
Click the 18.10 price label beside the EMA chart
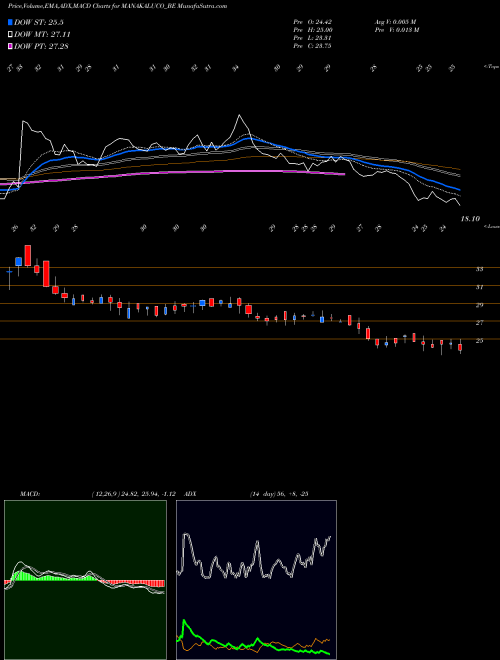470,219
